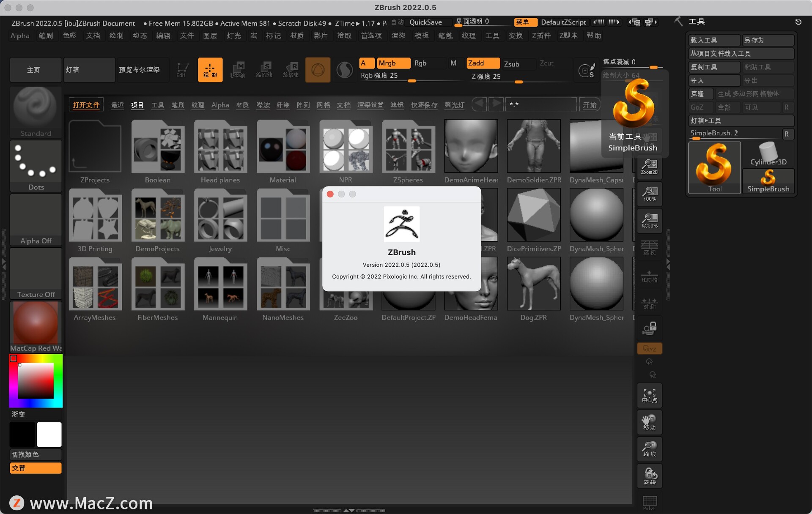812x514 pixels.
Task: Click the 灯箱 LightBox button
Action: 89,70
